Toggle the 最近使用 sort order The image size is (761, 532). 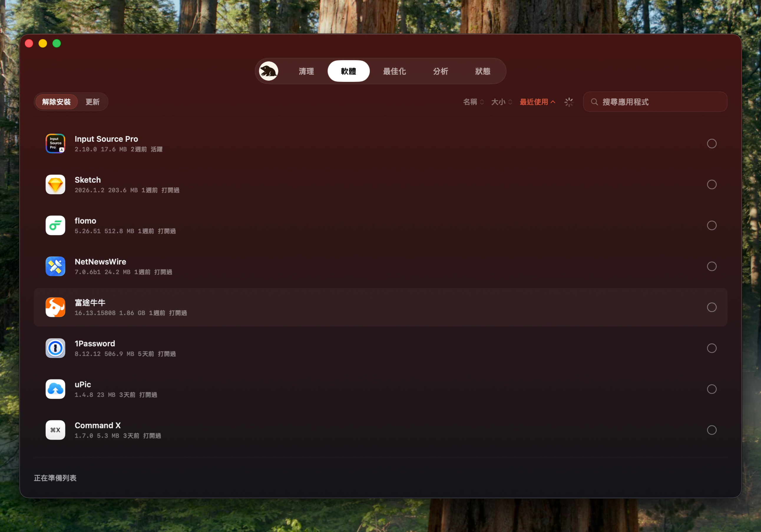click(x=537, y=102)
